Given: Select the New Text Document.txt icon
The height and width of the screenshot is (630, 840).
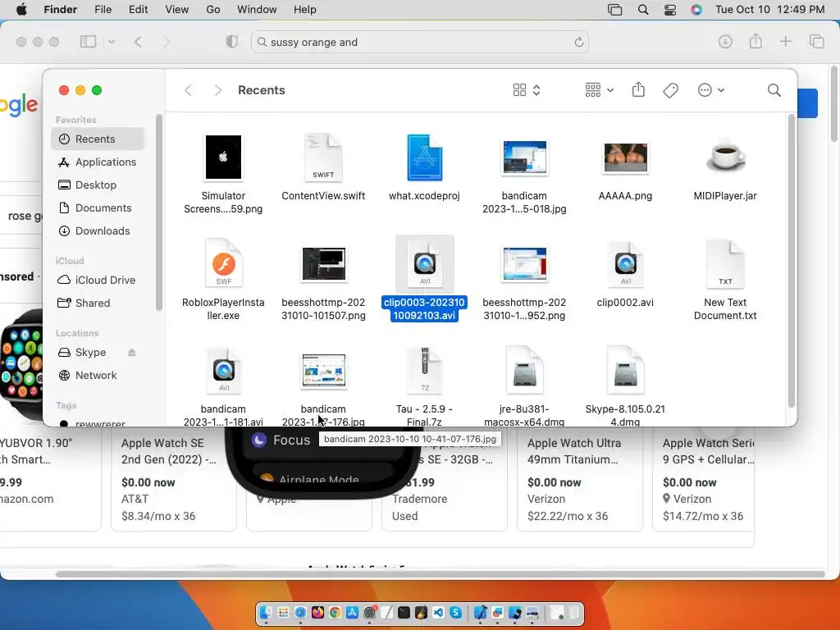Looking at the screenshot, I should click(x=725, y=263).
